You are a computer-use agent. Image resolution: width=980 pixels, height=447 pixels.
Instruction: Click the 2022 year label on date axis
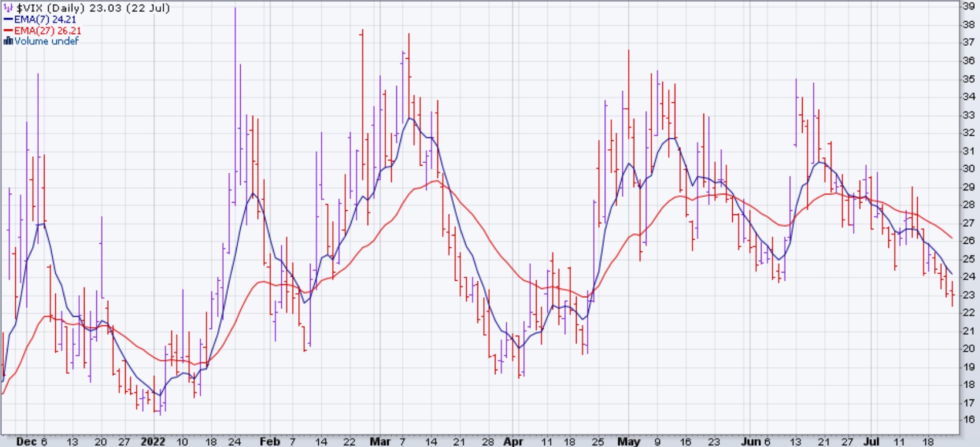tap(153, 441)
